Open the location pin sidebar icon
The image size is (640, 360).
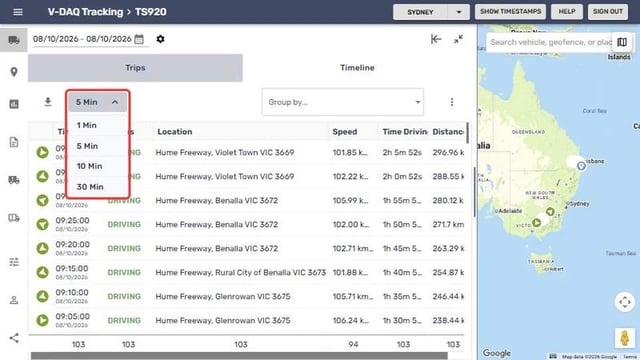14,72
